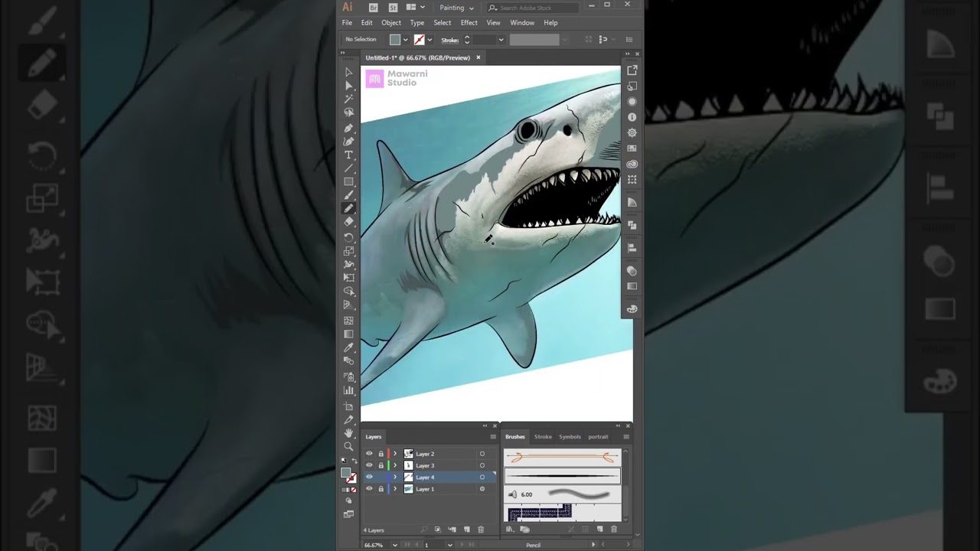Open stroke weight dropdown
Image resolution: width=980 pixels, height=551 pixels.
501,40
